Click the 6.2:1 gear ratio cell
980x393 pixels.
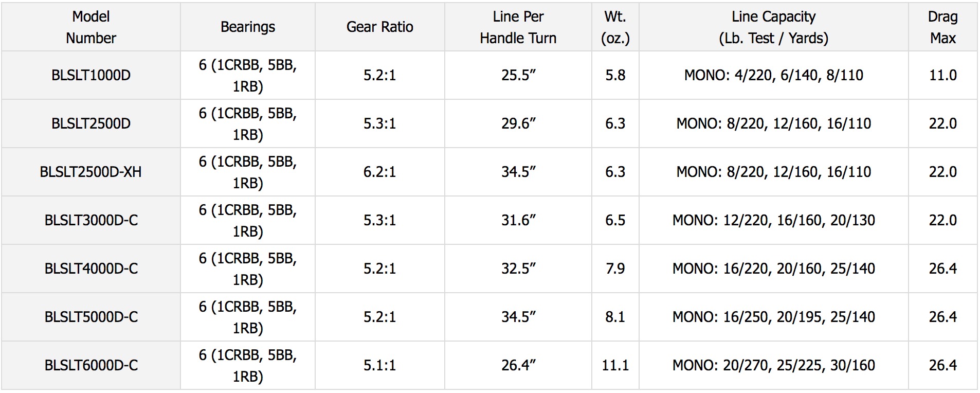pyautogui.click(x=379, y=172)
